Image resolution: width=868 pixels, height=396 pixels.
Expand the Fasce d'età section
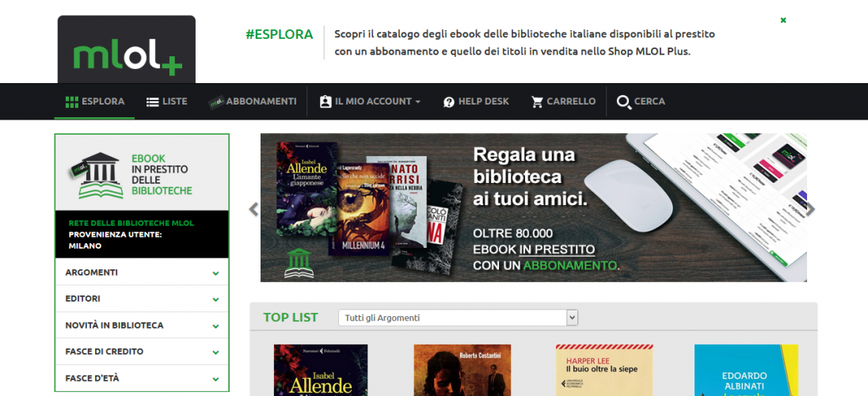click(x=142, y=379)
